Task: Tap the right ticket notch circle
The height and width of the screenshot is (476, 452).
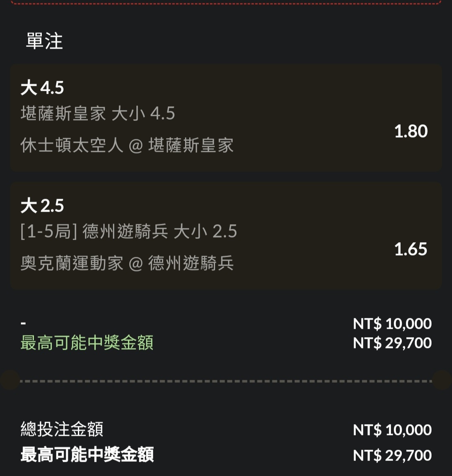Action: click(x=442, y=380)
